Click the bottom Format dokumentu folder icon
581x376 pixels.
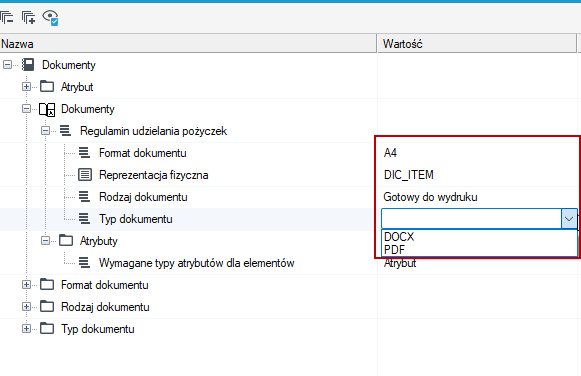(47, 285)
